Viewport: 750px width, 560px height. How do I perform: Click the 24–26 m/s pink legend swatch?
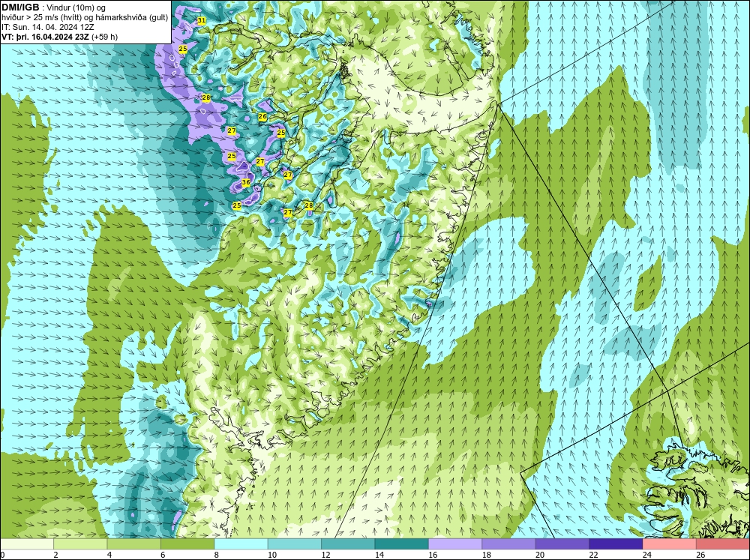(670, 544)
